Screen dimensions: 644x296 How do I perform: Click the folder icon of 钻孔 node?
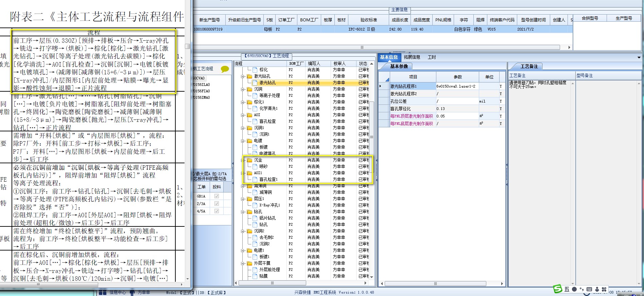[x=250, y=212]
